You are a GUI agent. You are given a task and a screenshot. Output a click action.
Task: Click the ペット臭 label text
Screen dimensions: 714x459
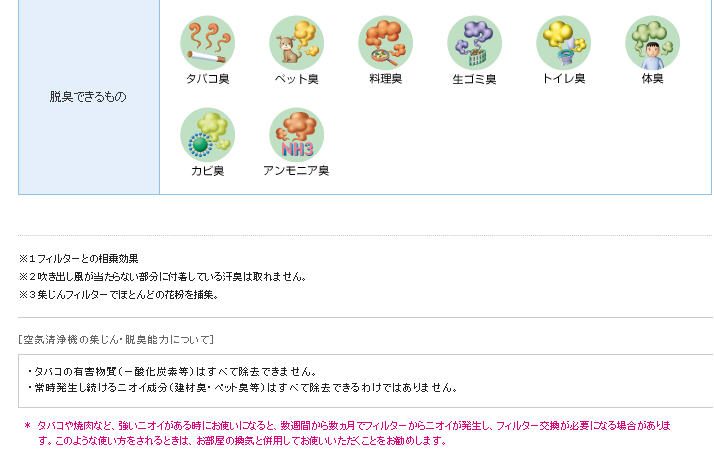pos(296,79)
